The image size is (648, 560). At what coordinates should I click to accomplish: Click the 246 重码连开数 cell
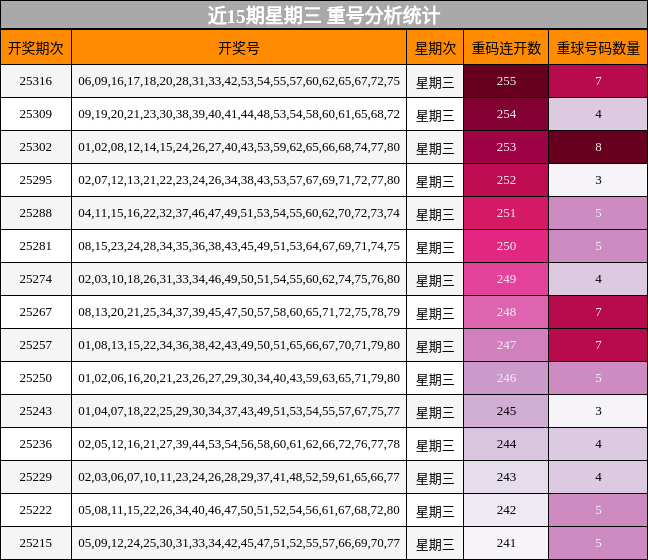(506, 378)
